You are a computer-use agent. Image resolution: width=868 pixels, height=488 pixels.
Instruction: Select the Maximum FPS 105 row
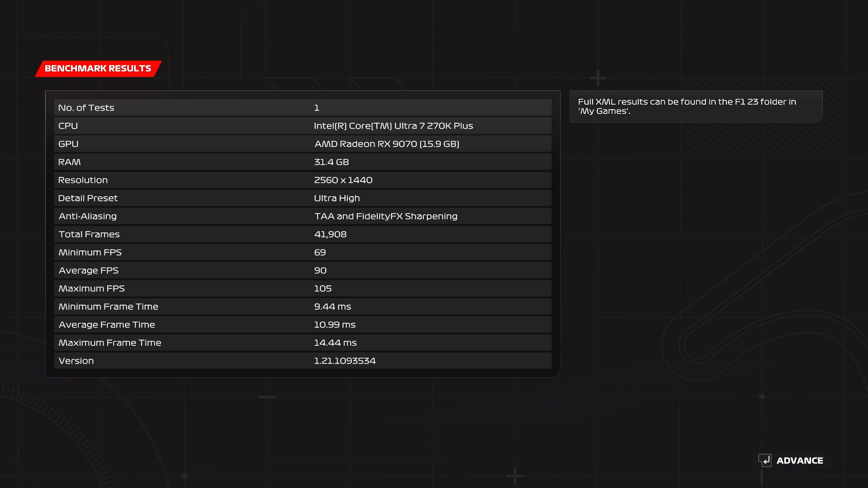pos(302,288)
